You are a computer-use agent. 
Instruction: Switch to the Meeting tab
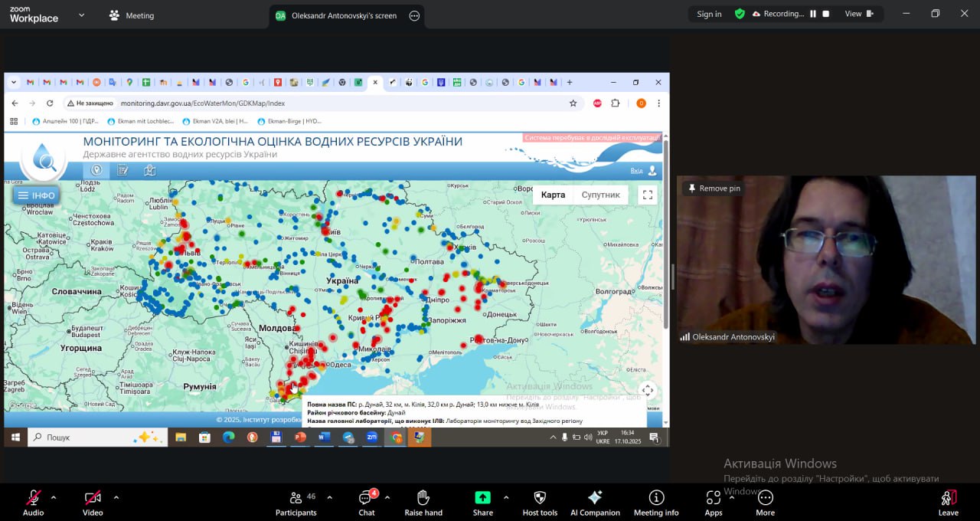point(132,15)
